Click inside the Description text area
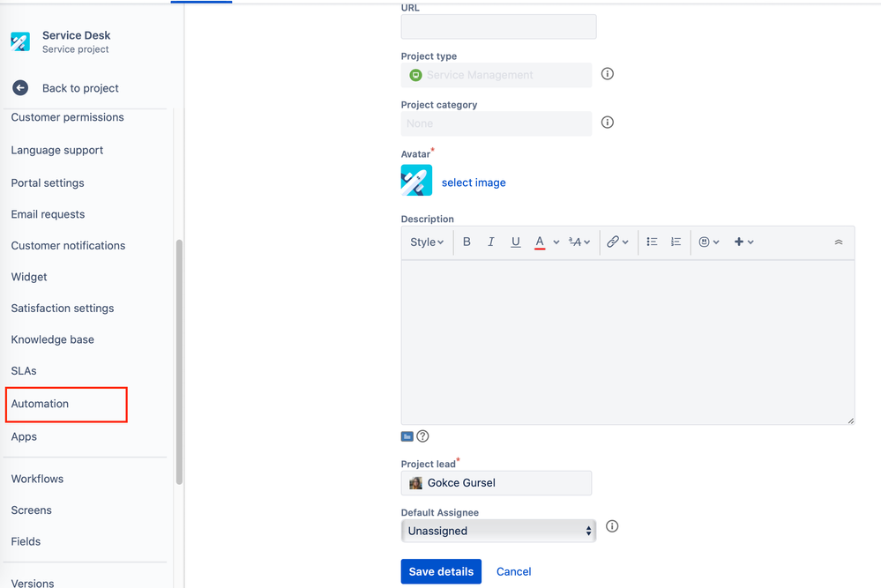The image size is (881, 588). [628, 341]
